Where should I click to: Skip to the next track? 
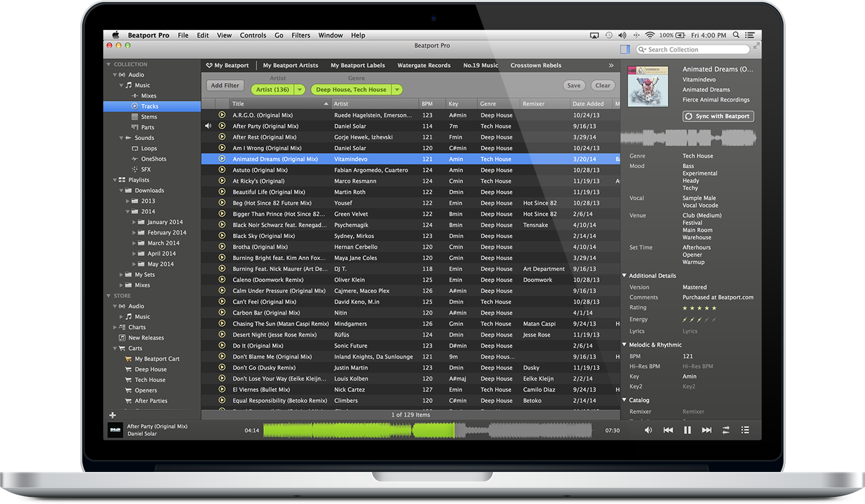(706, 430)
